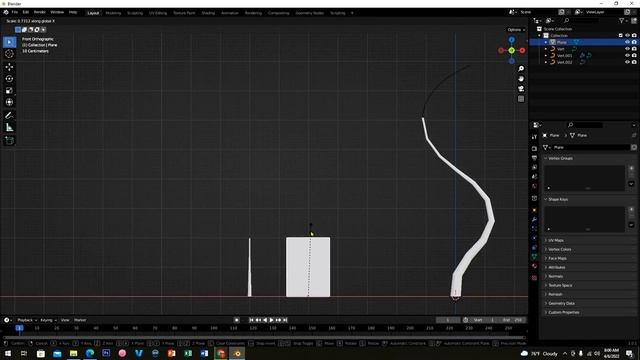Switch to the Sculpting workspace tab

coord(135,13)
